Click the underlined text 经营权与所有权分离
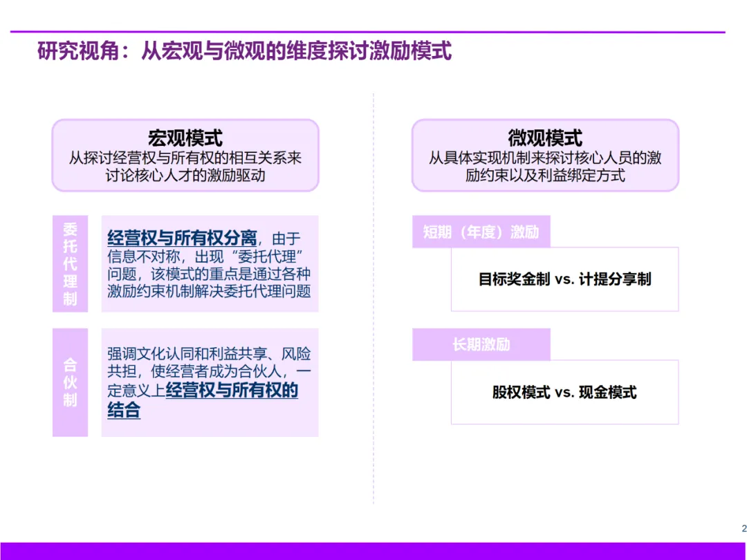Viewport: 747px width, 560px height. click(x=182, y=238)
